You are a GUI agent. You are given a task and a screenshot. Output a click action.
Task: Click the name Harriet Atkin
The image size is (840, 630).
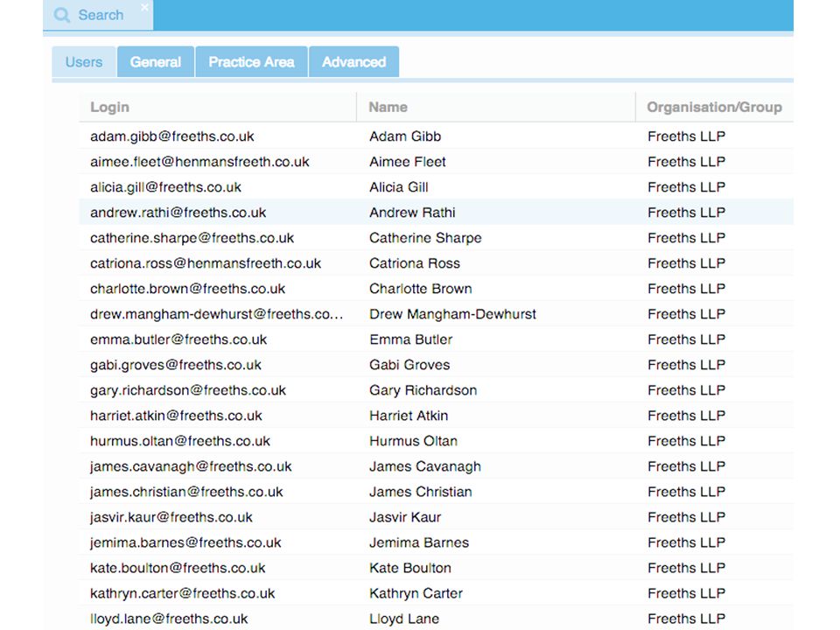tap(409, 416)
